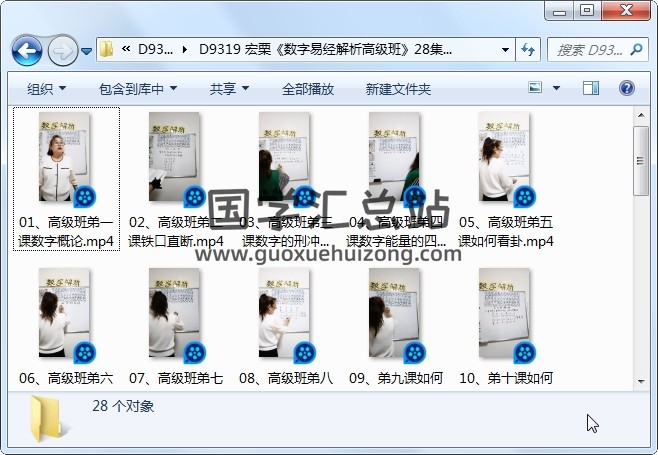This screenshot has width=658, height=455.
Task: Click the change view icon in toolbar
Action: [536, 89]
